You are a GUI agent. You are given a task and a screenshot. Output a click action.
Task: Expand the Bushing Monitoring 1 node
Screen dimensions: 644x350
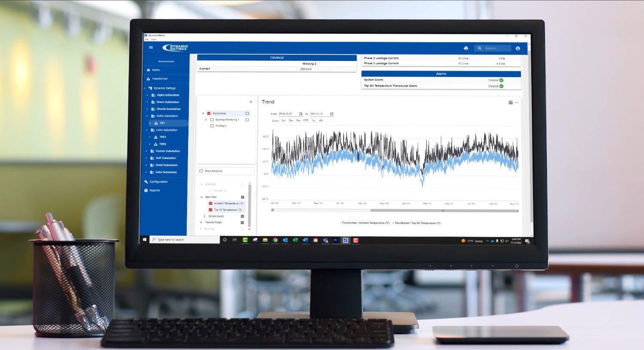tap(206, 119)
